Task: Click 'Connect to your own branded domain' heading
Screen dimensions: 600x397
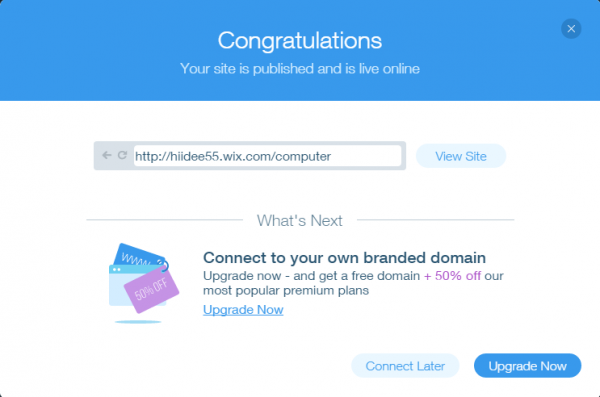Action: (x=344, y=258)
